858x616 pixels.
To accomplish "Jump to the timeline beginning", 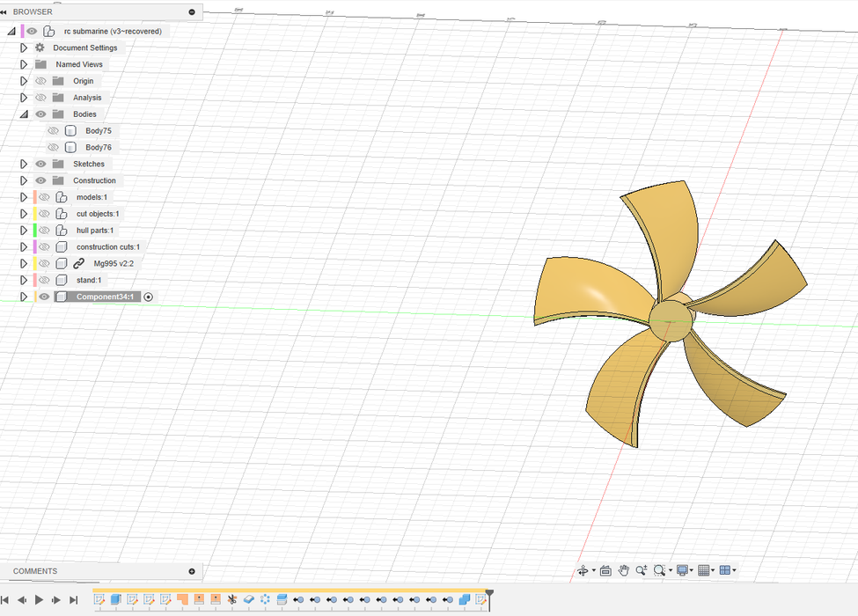I will click(4, 600).
